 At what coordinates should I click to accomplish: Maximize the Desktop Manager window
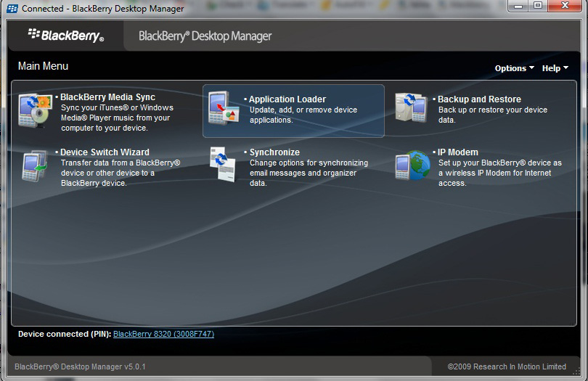[x=538, y=6]
